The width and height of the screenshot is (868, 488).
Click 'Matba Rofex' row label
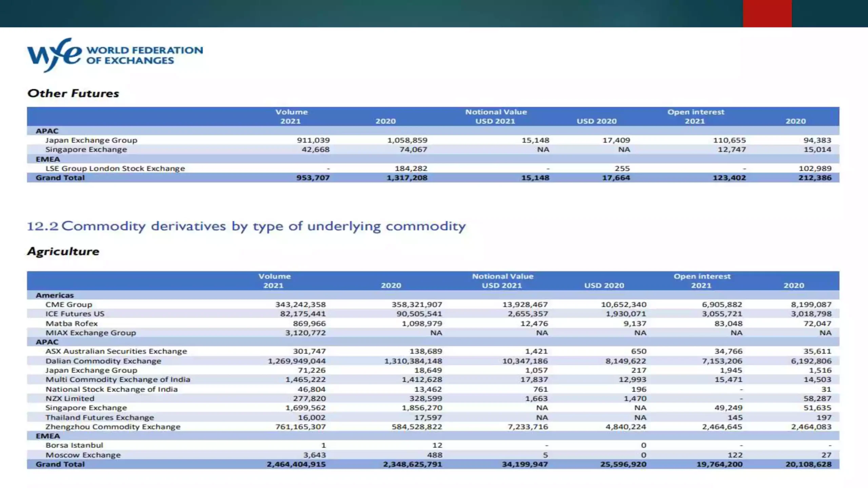pyautogui.click(x=72, y=323)
